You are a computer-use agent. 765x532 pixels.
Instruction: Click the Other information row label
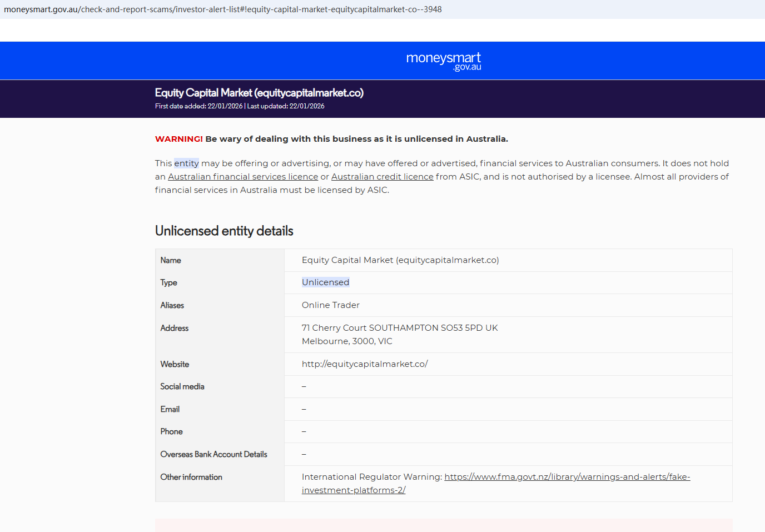[x=191, y=477]
